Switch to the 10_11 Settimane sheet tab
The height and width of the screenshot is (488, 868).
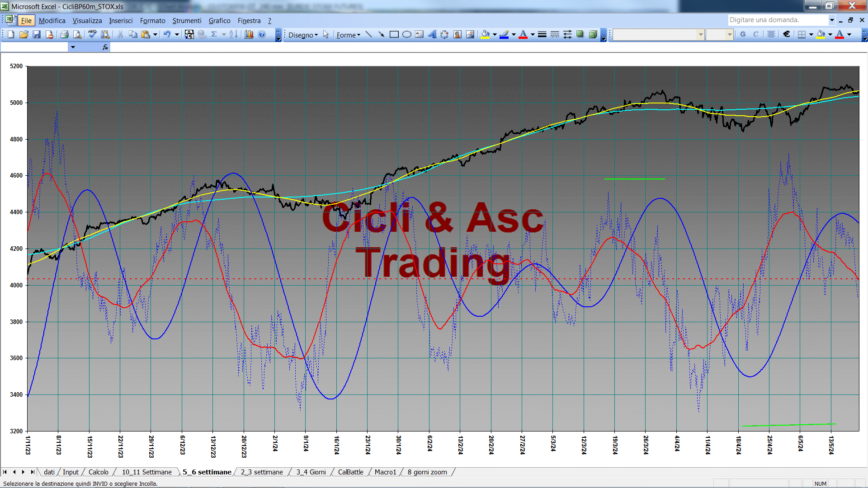click(146, 472)
